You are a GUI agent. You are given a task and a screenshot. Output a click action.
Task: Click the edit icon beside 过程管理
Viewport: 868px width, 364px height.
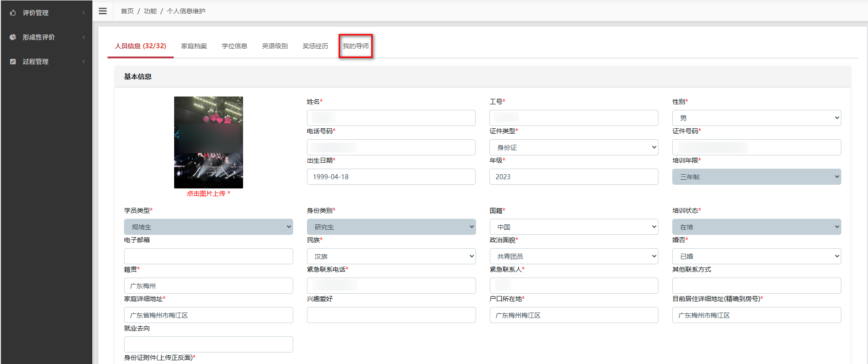[13, 62]
